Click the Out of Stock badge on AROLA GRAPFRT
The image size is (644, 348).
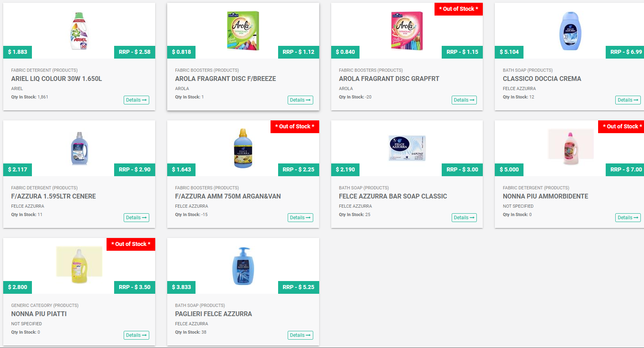(x=458, y=9)
